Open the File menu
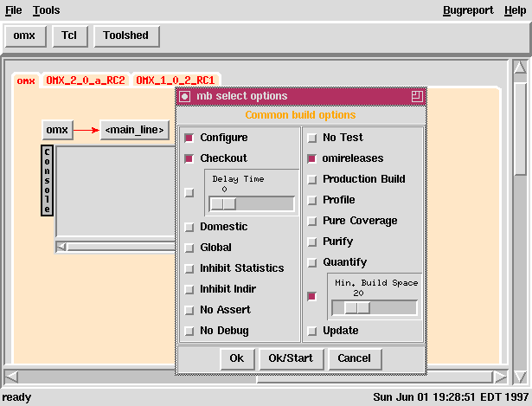 pos(14,10)
